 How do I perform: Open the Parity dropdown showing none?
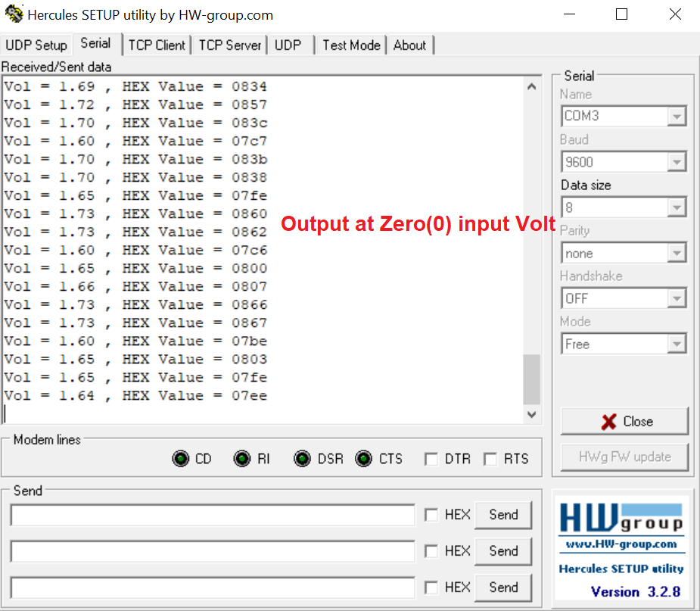[677, 253]
